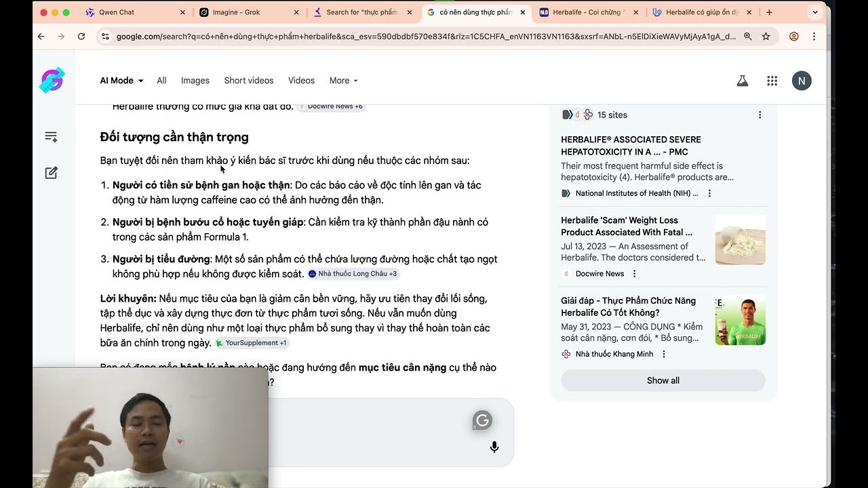Screen dimensions: 868x488
Task: Close the Imagine - Grok tab
Action: pos(296,12)
